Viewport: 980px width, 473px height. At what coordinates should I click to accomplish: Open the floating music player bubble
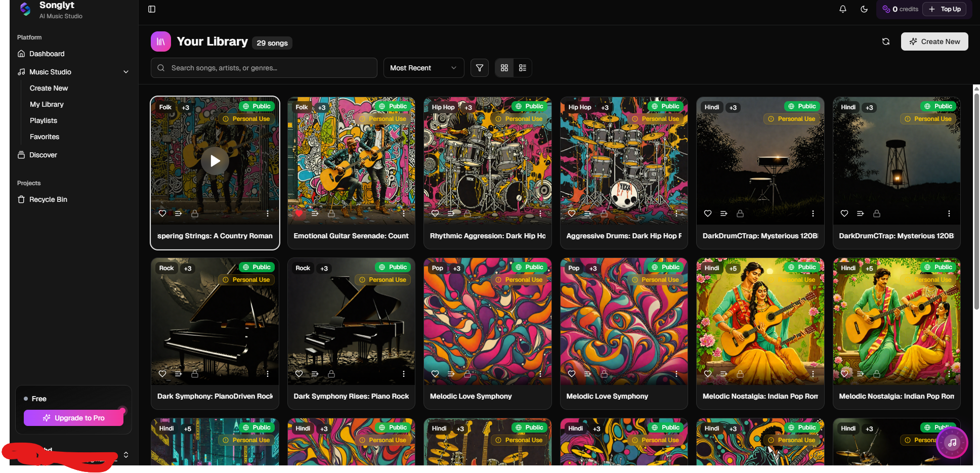pos(952,442)
